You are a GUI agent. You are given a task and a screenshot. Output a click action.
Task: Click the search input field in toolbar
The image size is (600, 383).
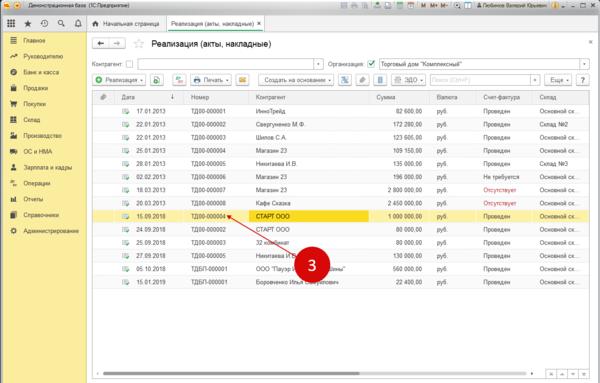(x=480, y=80)
